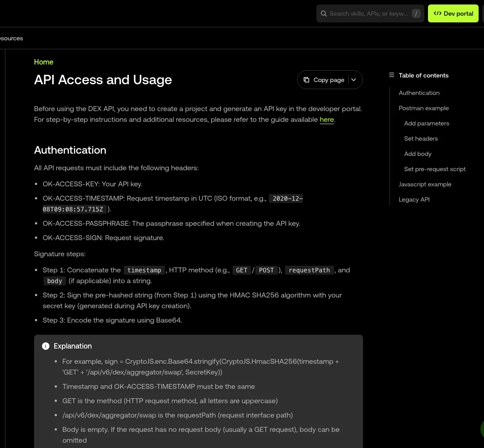Click the Authentication section heading
Image resolution: width=484 pixels, height=448 pixels.
[x=70, y=150]
